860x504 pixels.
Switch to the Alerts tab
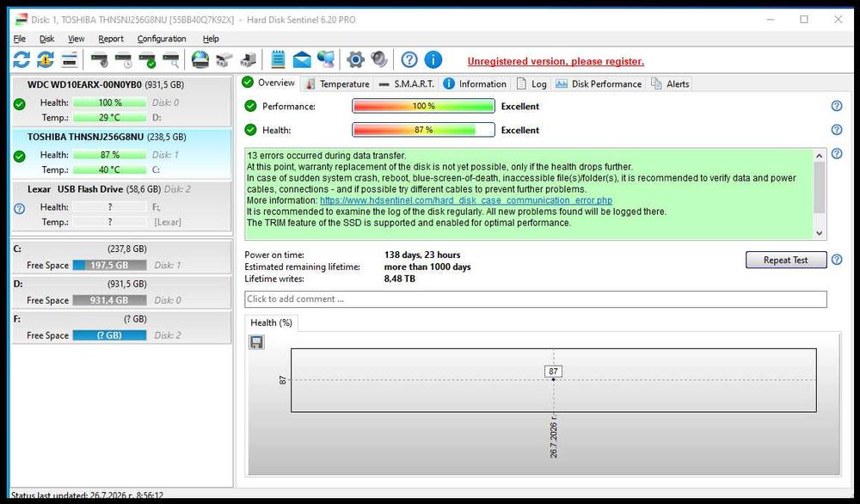[670, 84]
